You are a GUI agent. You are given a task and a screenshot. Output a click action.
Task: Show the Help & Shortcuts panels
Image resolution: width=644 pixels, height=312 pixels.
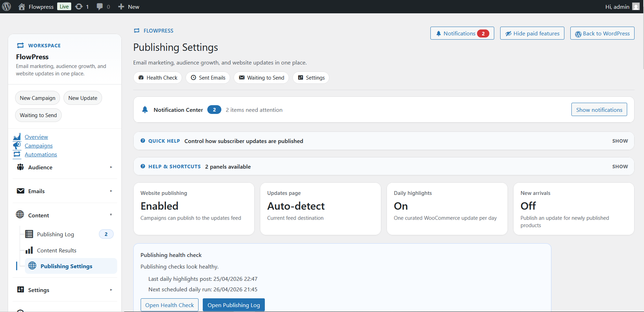pyautogui.click(x=620, y=167)
